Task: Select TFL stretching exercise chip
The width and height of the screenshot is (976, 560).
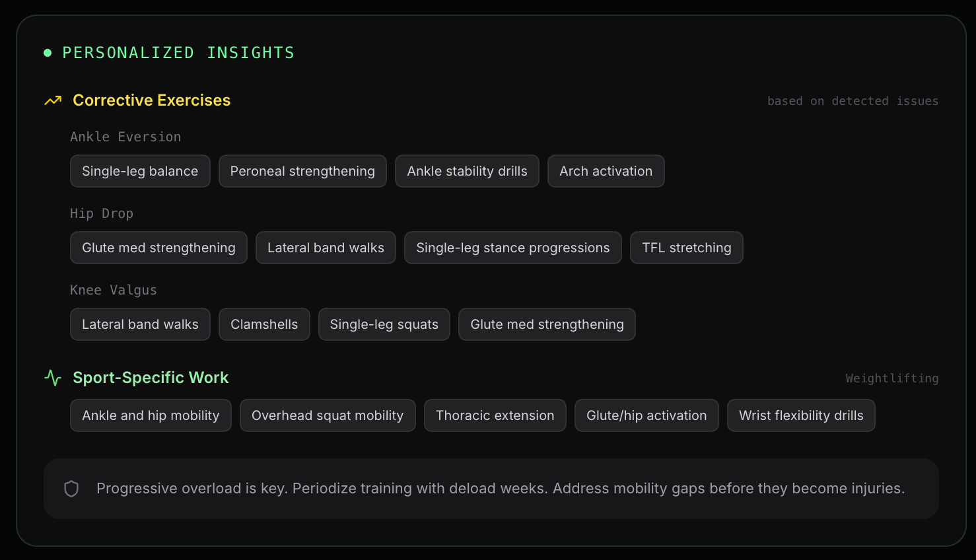Action: (686, 248)
